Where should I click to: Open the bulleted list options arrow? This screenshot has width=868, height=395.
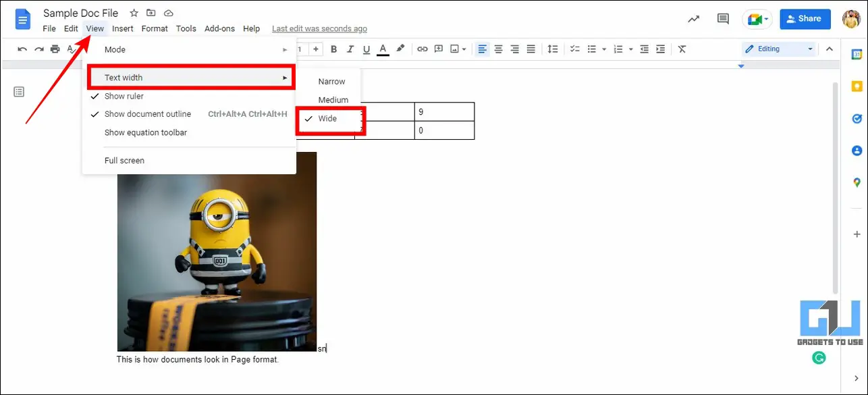604,49
